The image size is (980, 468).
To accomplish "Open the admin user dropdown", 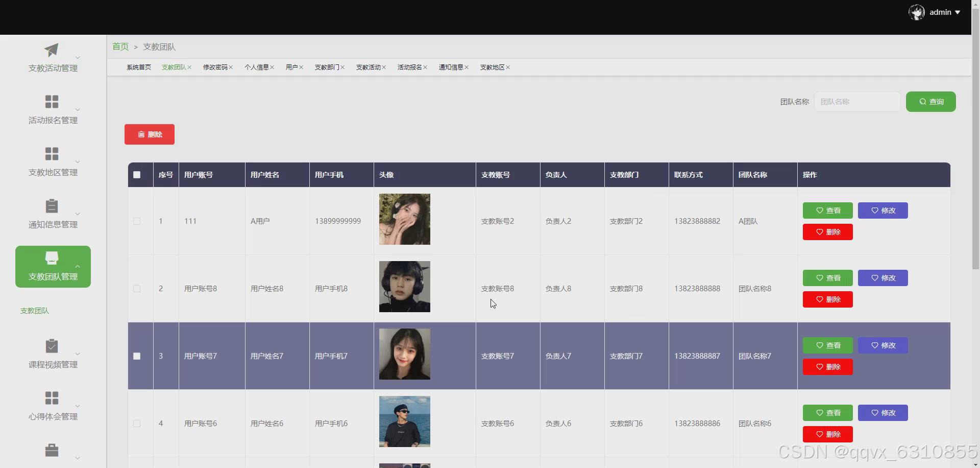I will click(944, 12).
